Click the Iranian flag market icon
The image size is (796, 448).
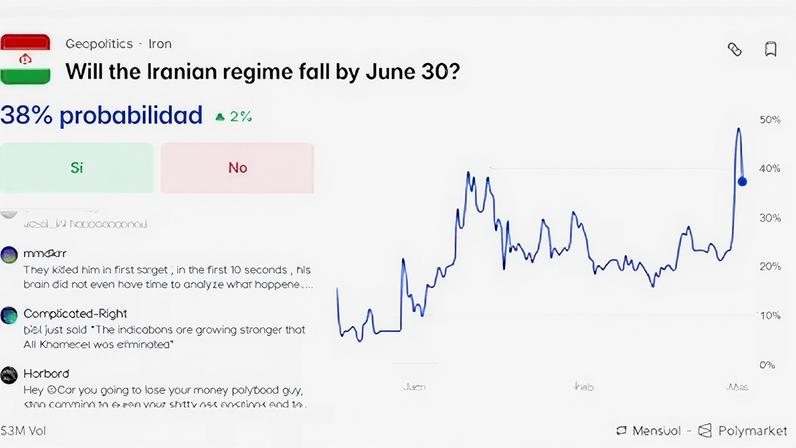click(25, 60)
